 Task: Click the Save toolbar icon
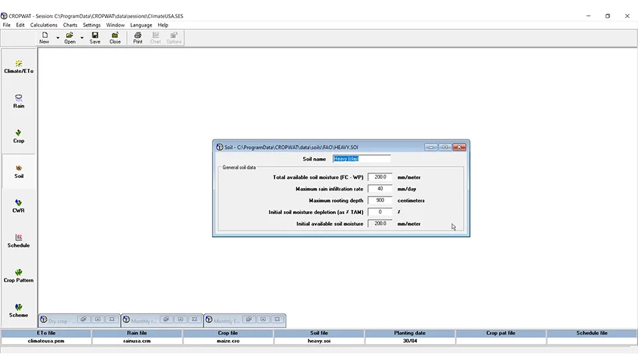95,38
